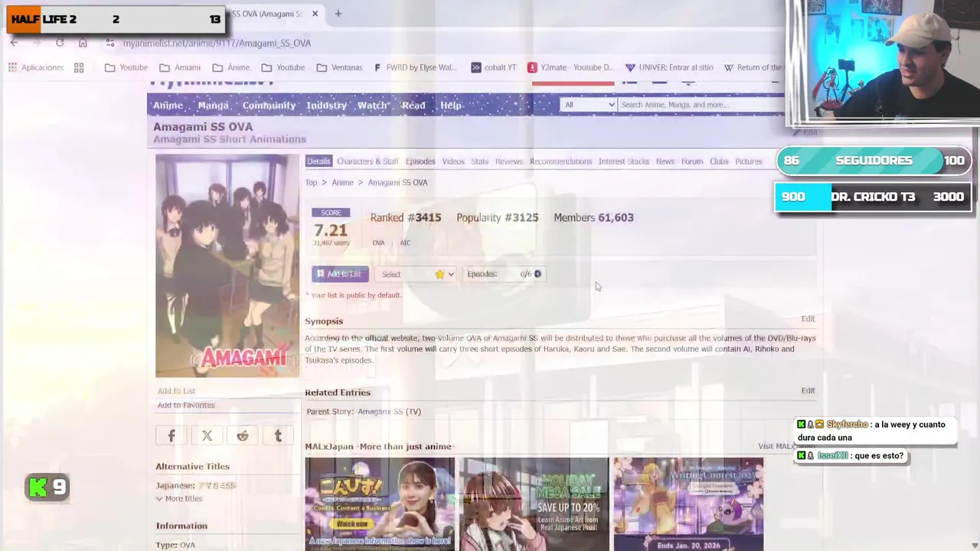Open the first Youtube bookmark folder
This screenshot has height=551, width=980.
click(x=126, y=67)
